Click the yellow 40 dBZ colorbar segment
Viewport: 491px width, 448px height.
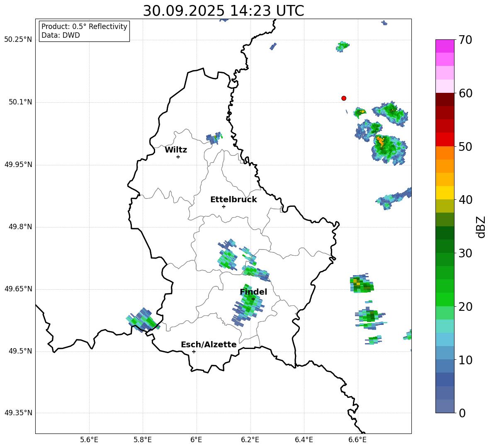click(445, 193)
